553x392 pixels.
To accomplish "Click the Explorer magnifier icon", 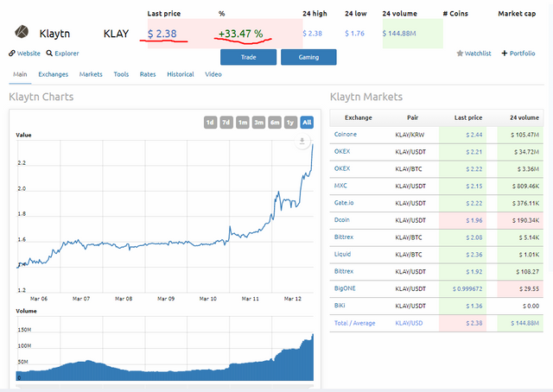I will [x=49, y=54].
